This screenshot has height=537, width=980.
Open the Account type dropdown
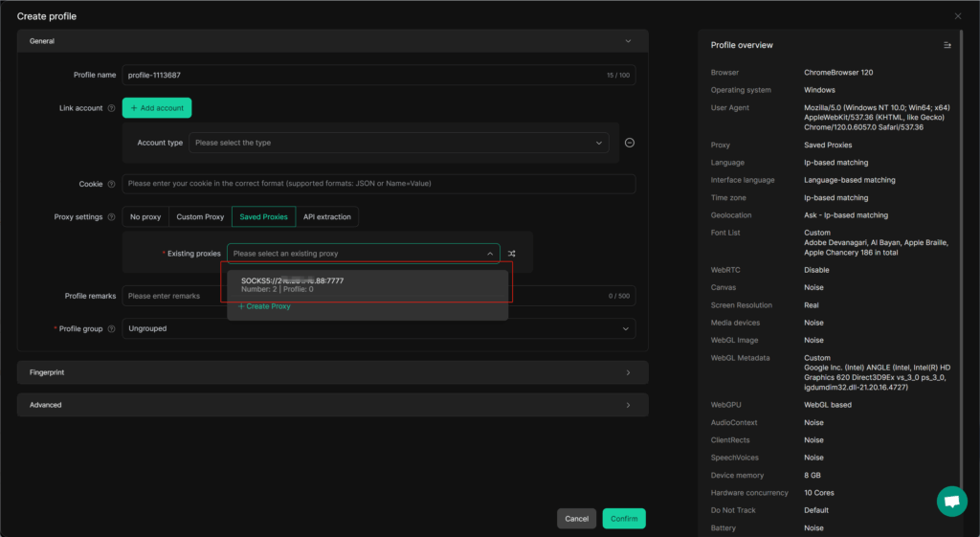point(398,143)
